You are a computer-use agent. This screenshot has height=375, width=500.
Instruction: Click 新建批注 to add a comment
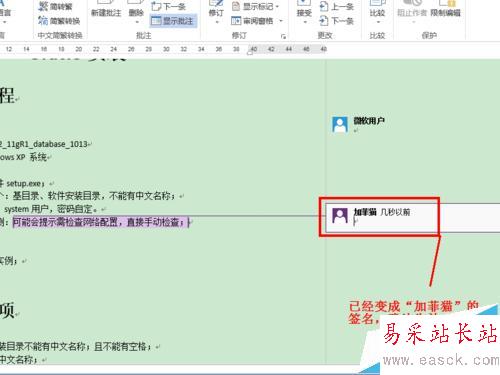click(106, 13)
